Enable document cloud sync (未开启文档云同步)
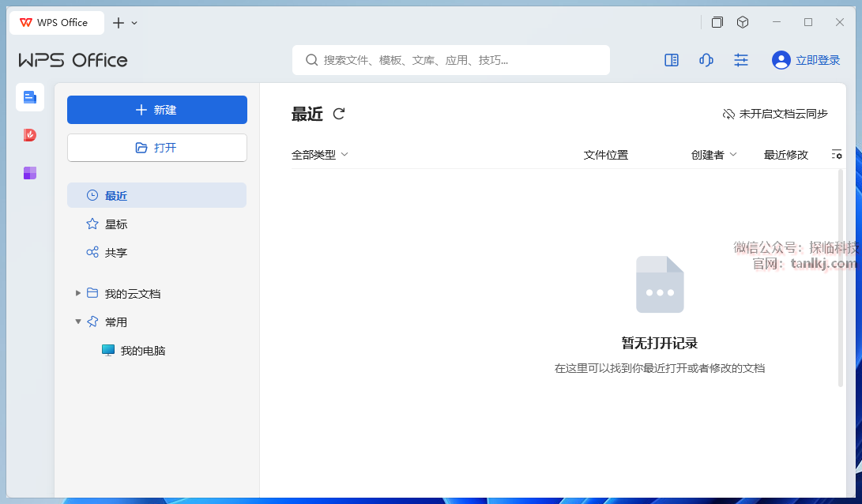The width and height of the screenshot is (862, 504). 775,114
